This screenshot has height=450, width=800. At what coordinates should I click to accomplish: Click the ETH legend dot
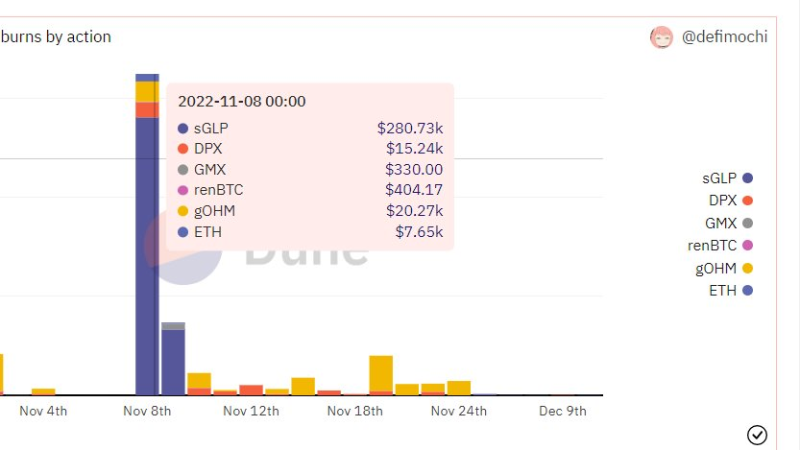[x=747, y=291]
